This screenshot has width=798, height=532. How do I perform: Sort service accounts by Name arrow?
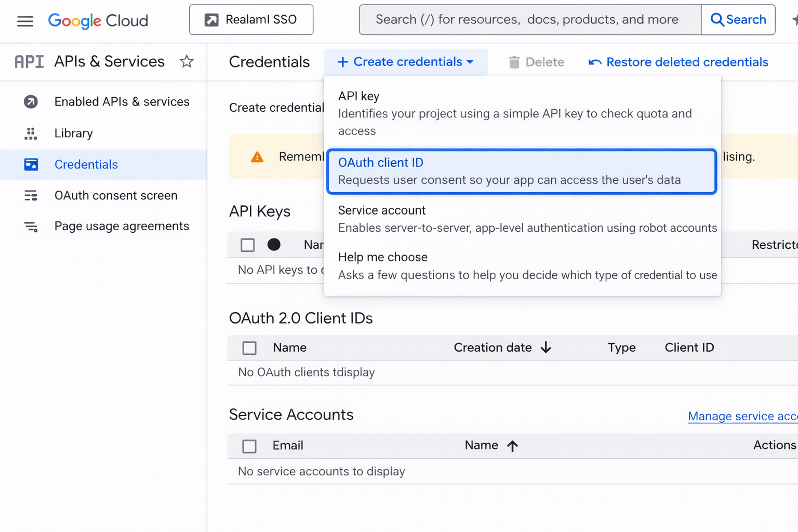point(512,446)
